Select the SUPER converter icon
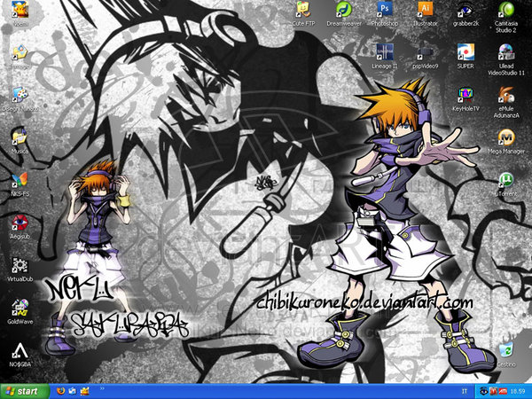Image resolution: width=532 pixels, height=399 pixels. coord(465,51)
